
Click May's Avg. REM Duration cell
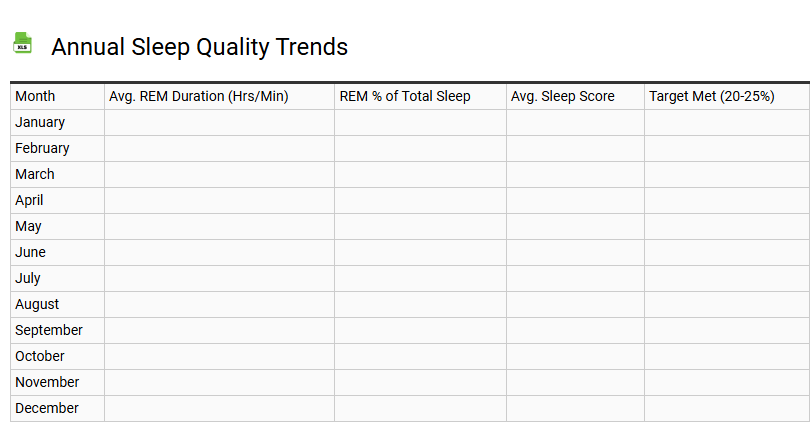[x=220, y=226]
